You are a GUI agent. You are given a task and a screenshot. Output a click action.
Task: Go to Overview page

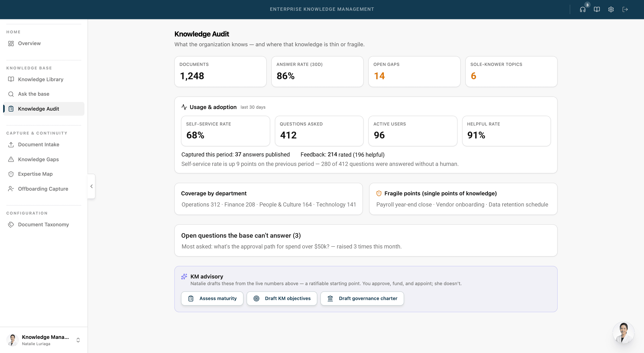click(44, 43)
